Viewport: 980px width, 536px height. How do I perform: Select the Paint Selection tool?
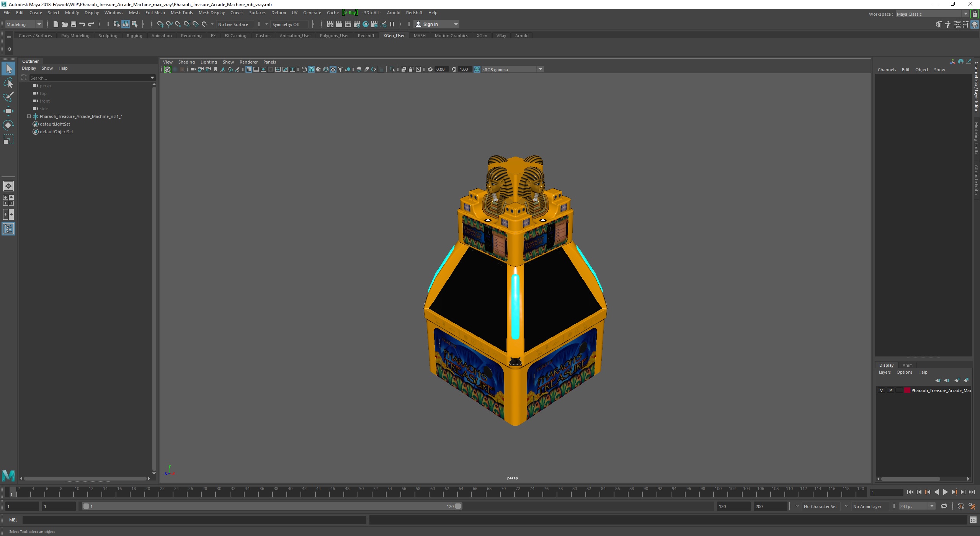[8, 97]
